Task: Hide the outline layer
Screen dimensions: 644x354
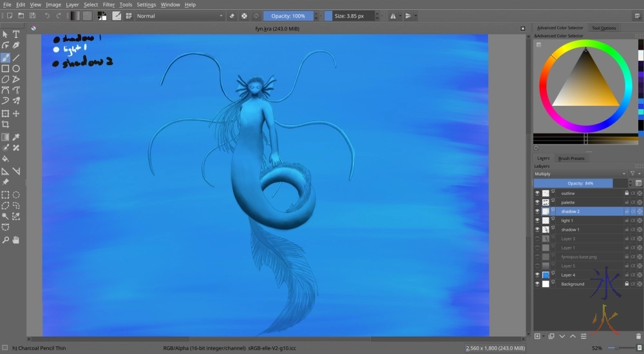Action: click(538, 193)
